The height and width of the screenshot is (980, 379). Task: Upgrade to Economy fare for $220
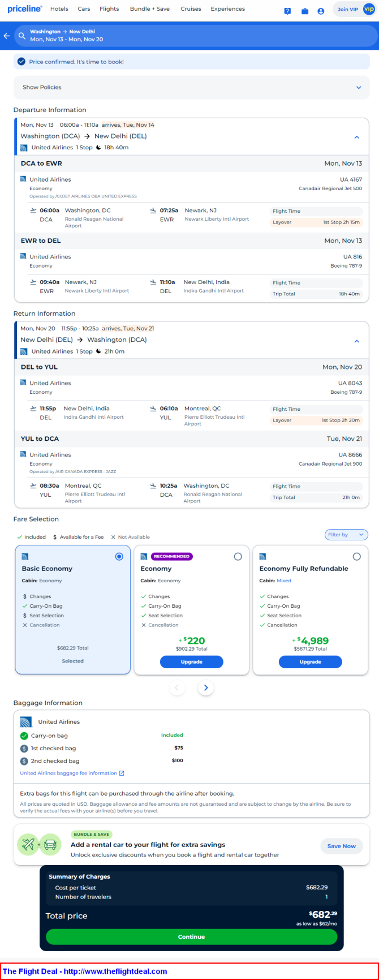tap(192, 661)
